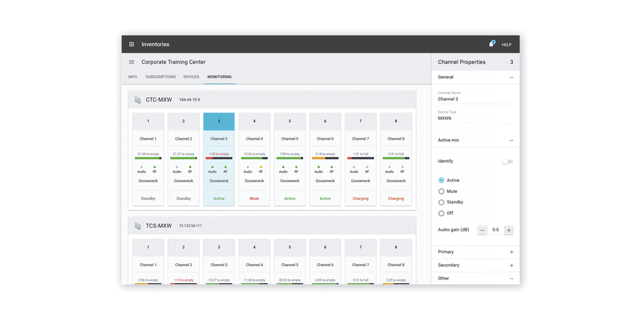644x322 pixels.
Task: Collapse the Active mic section
Action: pos(512,141)
